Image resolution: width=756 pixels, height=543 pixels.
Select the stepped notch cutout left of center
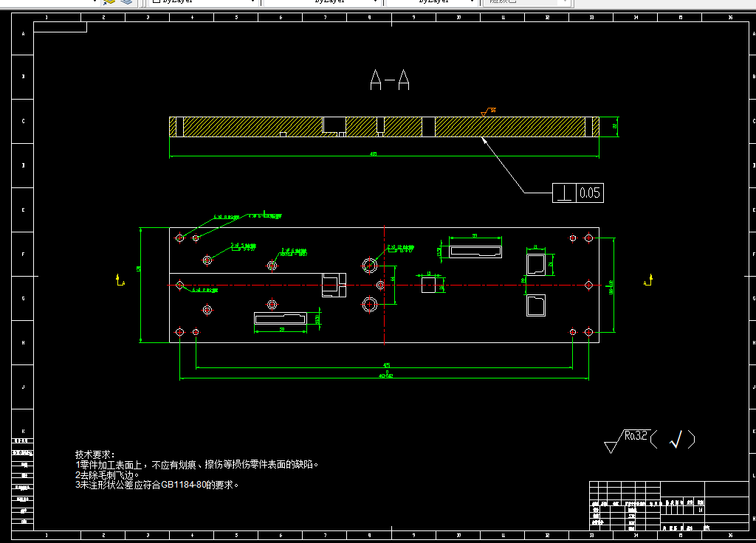coord(334,285)
